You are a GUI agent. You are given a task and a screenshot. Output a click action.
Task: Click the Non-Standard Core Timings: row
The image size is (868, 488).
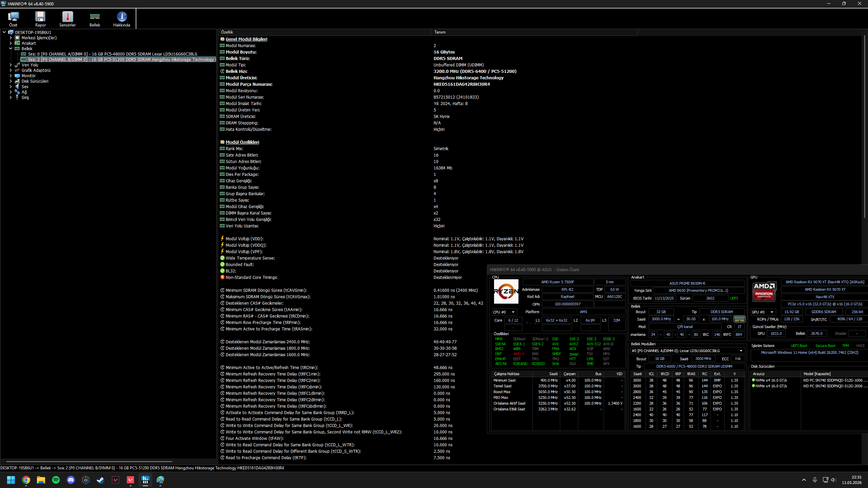pos(252,277)
